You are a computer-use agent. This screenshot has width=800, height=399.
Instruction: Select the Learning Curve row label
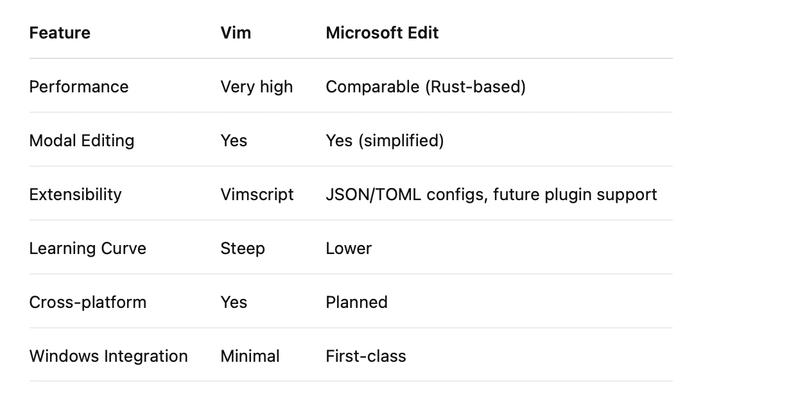pyautogui.click(x=88, y=248)
